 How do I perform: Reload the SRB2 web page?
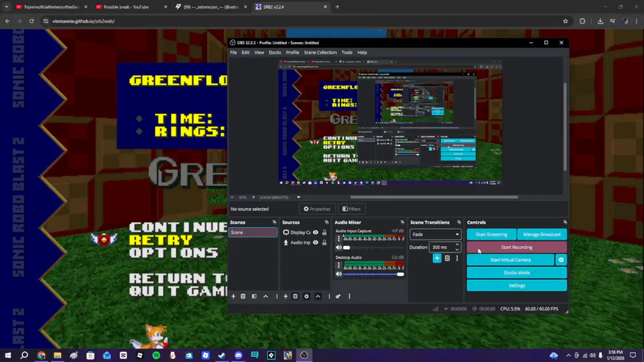click(31, 21)
